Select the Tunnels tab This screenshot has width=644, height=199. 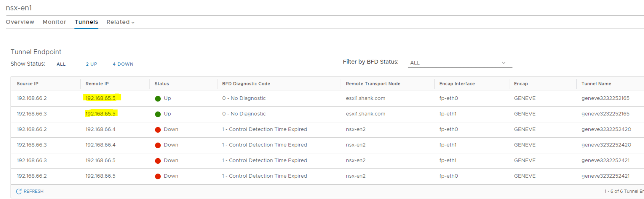pos(86,22)
